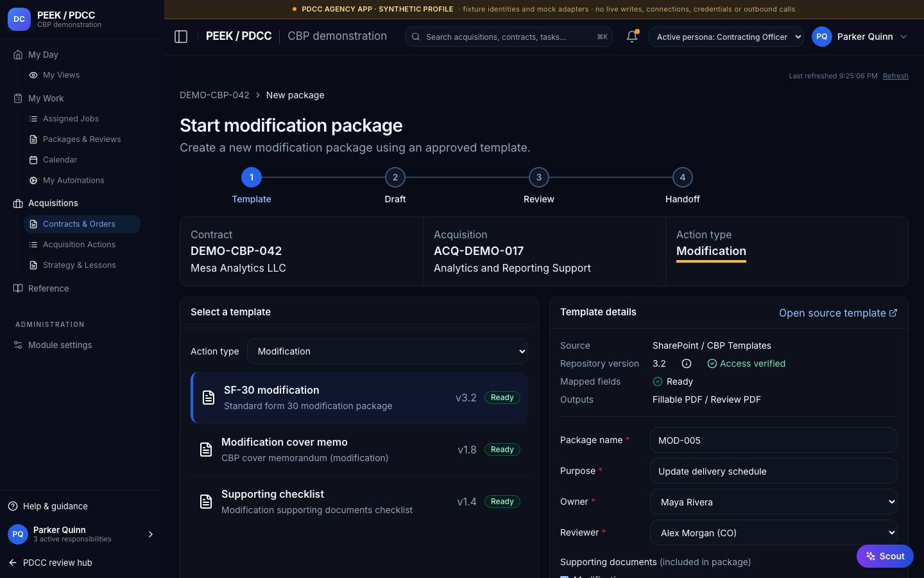
Task: Click the My Work clipboard icon
Action: pyautogui.click(x=18, y=98)
